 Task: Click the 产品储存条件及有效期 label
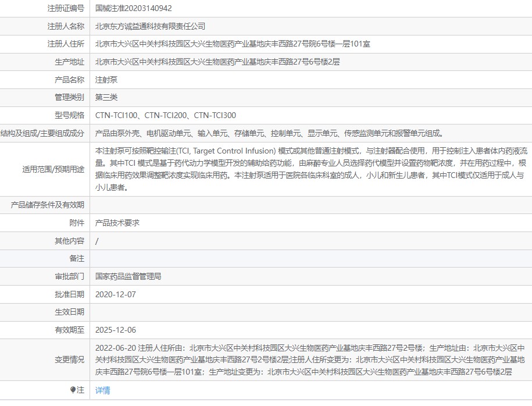[x=48, y=205]
